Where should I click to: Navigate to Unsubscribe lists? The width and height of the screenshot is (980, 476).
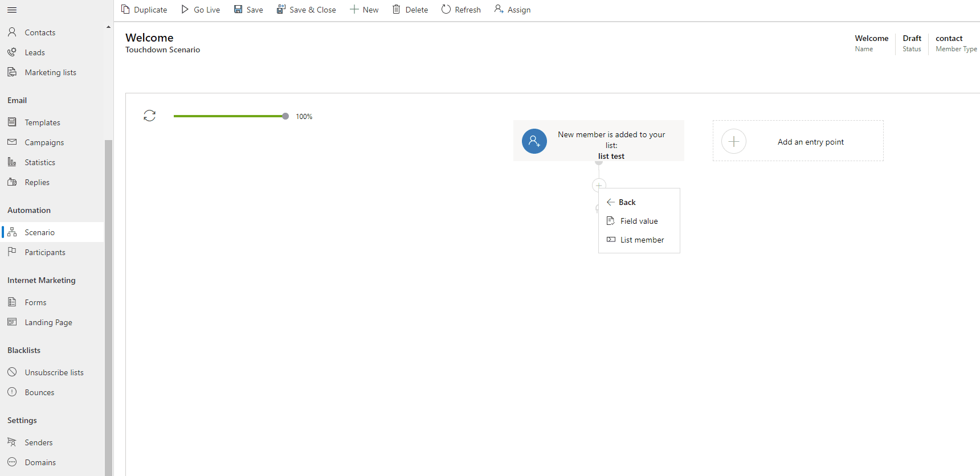coord(54,372)
